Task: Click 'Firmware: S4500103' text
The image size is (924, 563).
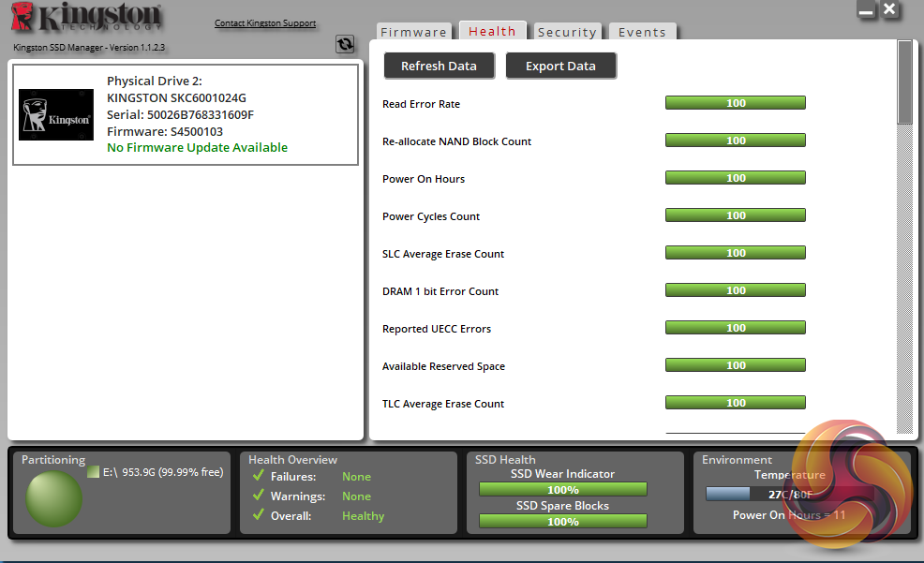Action: click(x=164, y=131)
